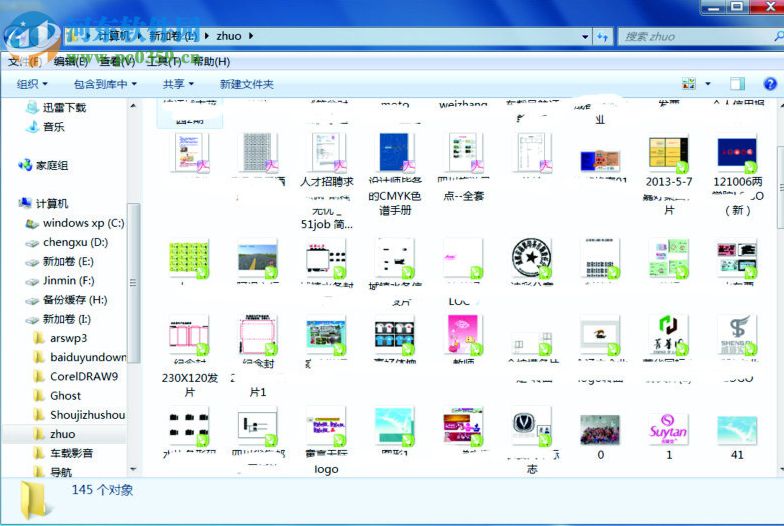Click the 新建文件夹 button
The image size is (784, 526).
point(246,84)
